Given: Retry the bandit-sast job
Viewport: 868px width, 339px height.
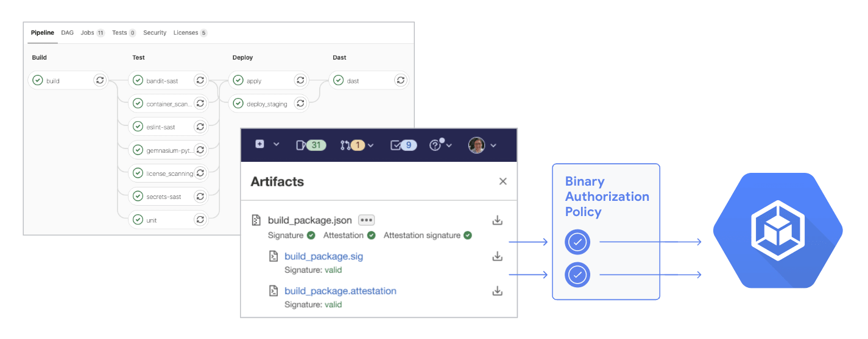Looking at the screenshot, I should 200,80.
